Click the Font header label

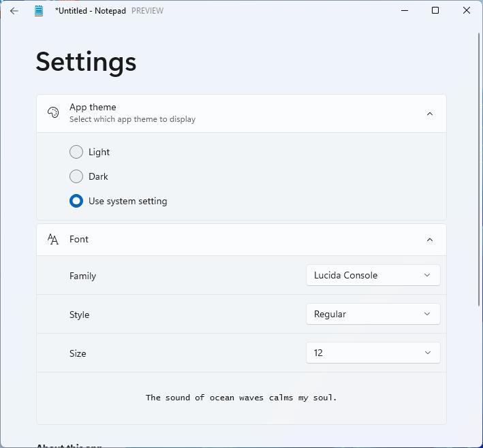pyautogui.click(x=79, y=239)
